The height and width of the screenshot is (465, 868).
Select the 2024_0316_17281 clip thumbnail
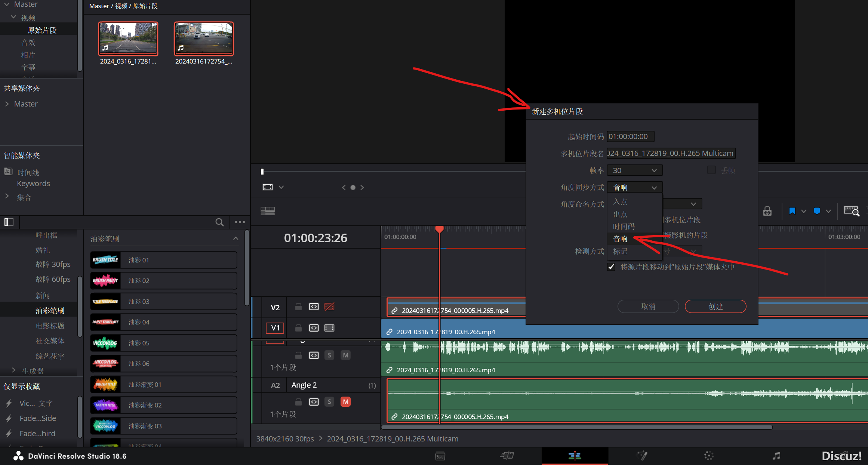tap(128, 39)
